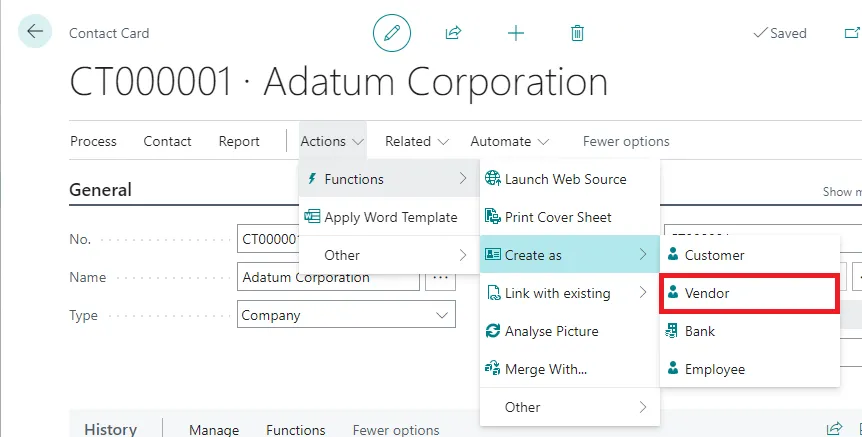This screenshot has width=862, height=437.
Task: Click share icon in History section
Action: pos(835,429)
